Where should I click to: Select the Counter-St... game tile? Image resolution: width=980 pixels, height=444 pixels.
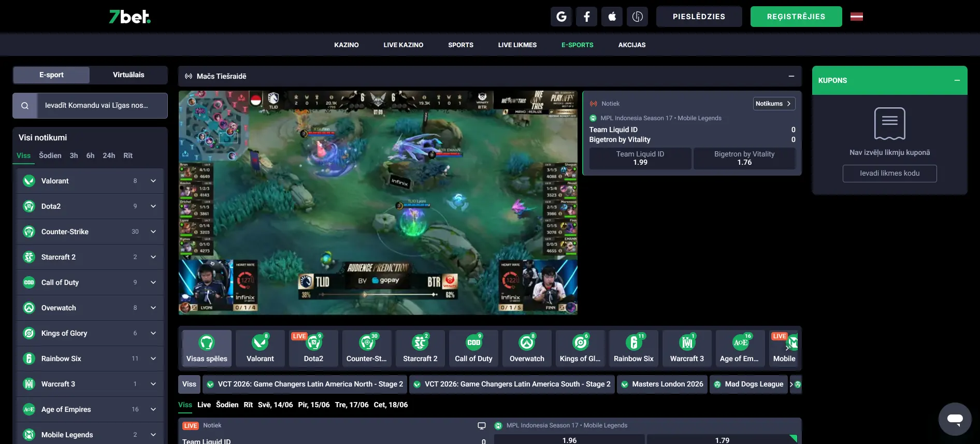click(367, 348)
